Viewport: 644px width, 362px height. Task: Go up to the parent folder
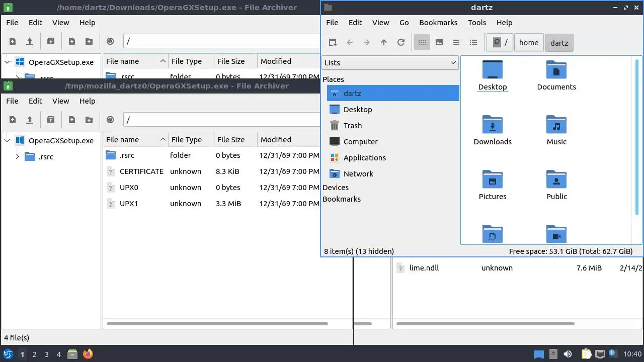[x=384, y=42]
